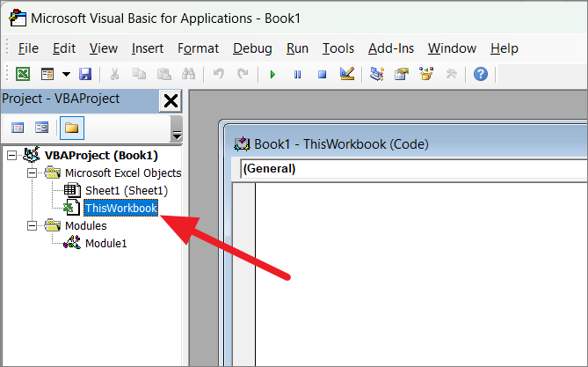Viewport: 588px width, 367px height.
Task: Open the Format menu
Action: click(x=198, y=48)
